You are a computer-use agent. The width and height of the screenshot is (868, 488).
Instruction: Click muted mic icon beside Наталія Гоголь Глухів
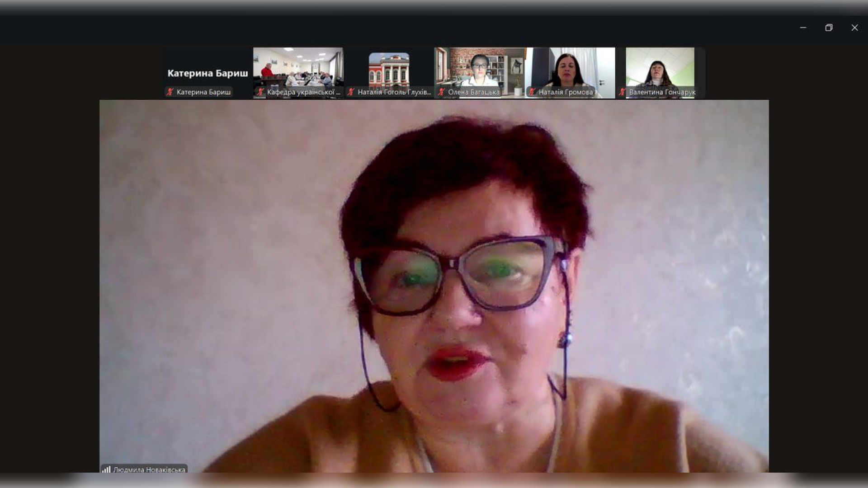(x=351, y=92)
